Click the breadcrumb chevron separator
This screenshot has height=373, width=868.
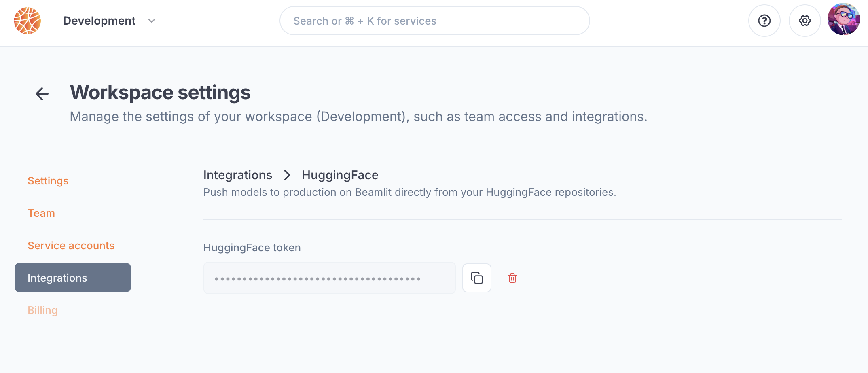click(x=287, y=175)
